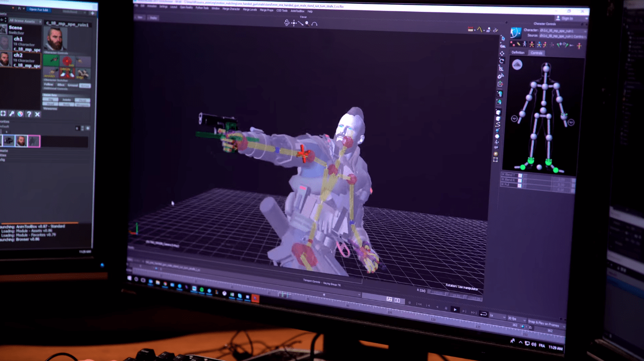644x361 pixels.
Task: Click the FRA language indicator in taskbar
Action: click(542, 346)
